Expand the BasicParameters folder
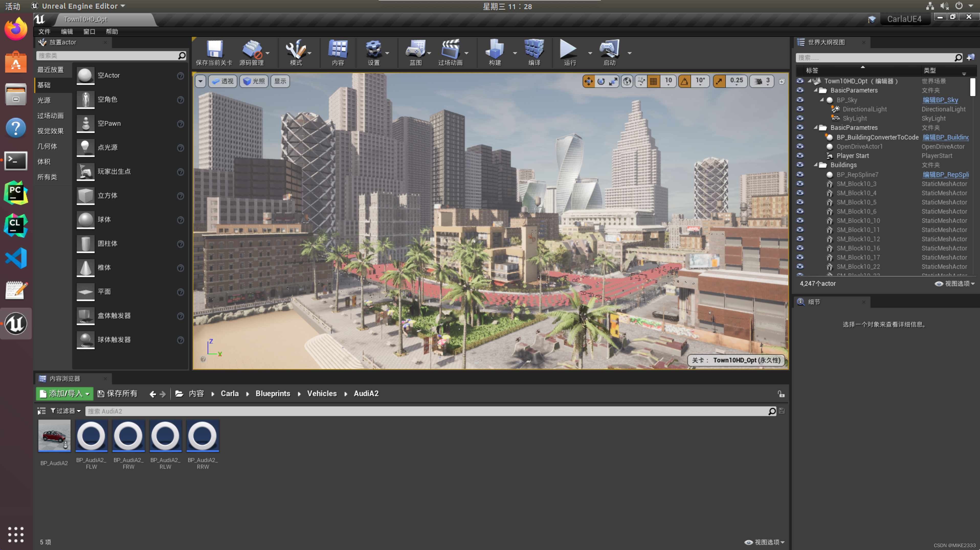Image resolution: width=980 pixels, height=550 pixels. coord(816,90)
